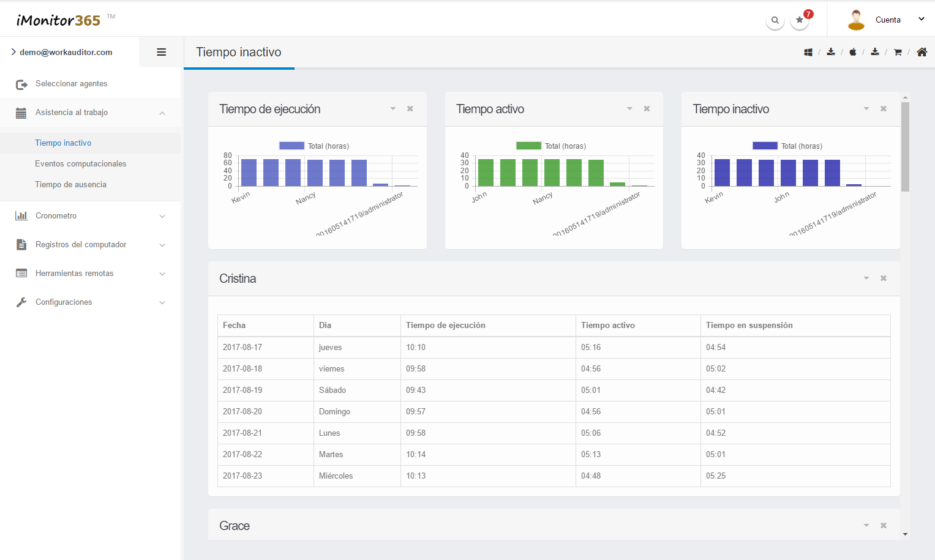
Task: Click the Apple logo icon
Action: point(852,53)
